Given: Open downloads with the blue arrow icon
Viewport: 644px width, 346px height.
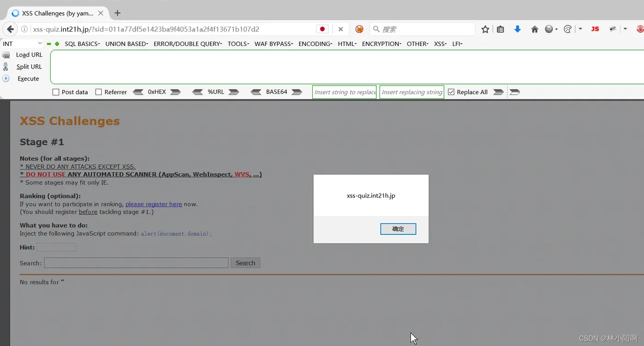Looking at the screenshot, I should click(x=517, y=29).
